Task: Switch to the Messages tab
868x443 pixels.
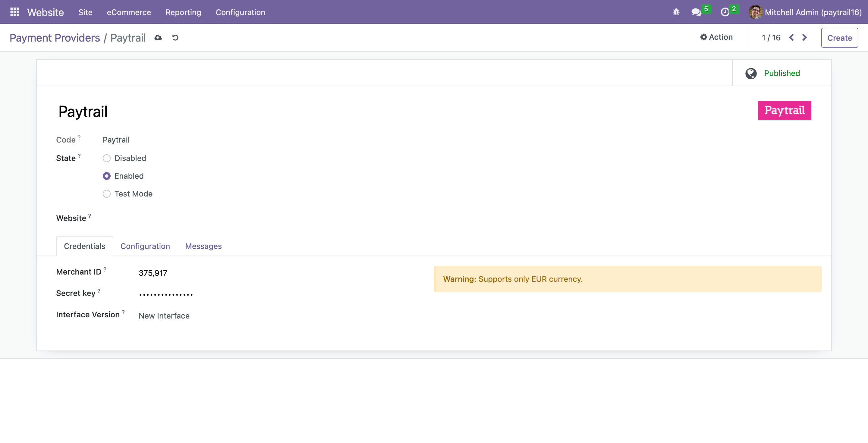Action: [203, 246]
